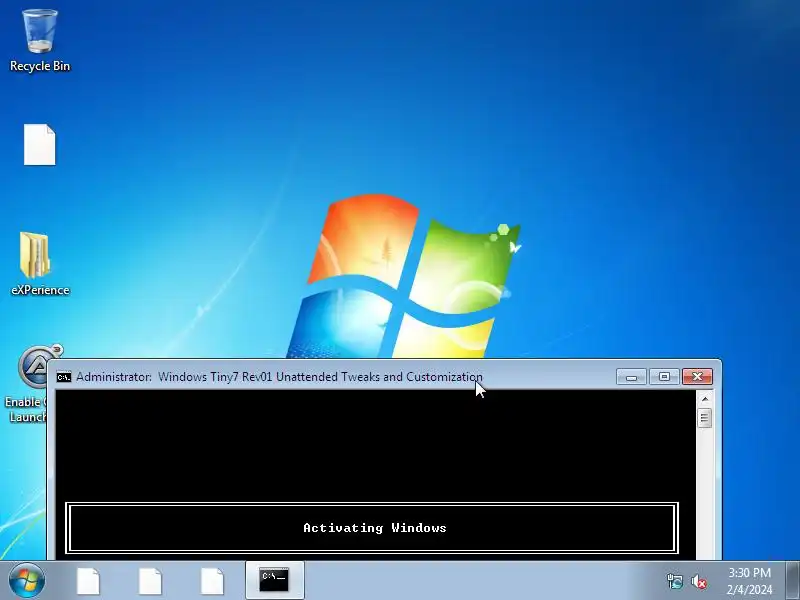Maximize the Tiny7 command prompt window
The width and height of the screenshot is (800, 600).
664,377
